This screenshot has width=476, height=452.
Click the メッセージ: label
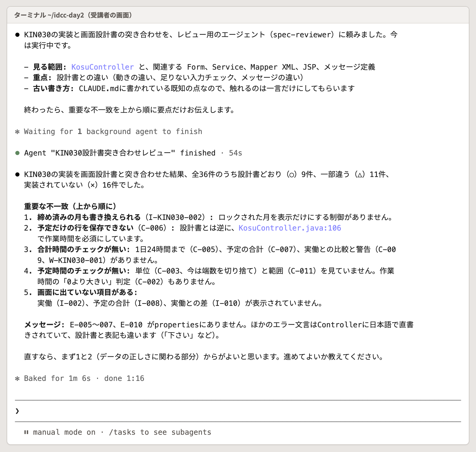(x=44, y=325)
